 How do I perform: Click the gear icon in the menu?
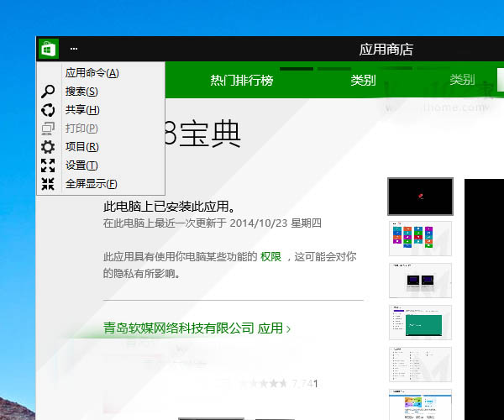coord(48,147)
